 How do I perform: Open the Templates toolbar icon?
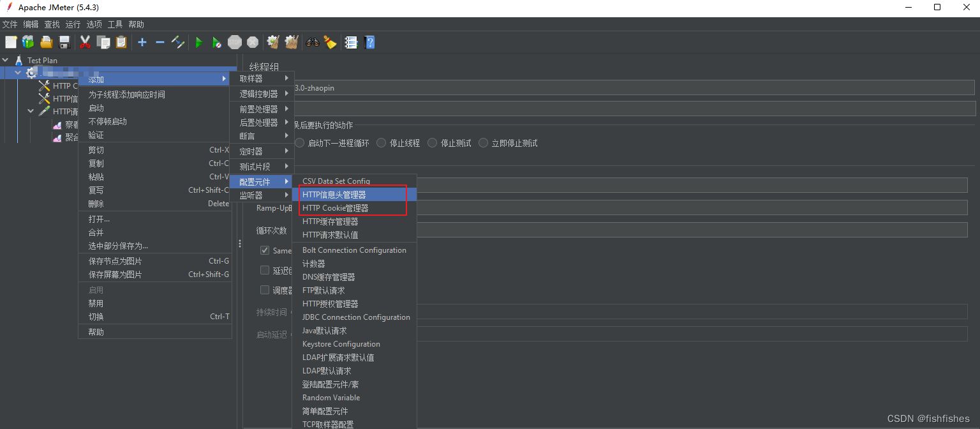point(28,42)
